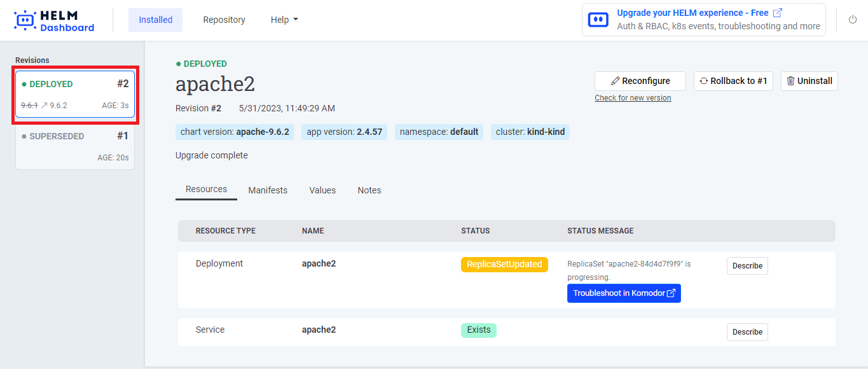Click the trash icon on Uninstall
Screen dimensions: 868x369
click(790, 81)
